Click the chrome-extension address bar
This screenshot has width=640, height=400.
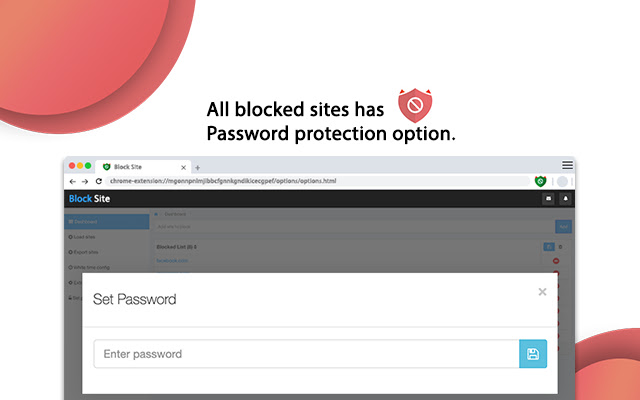[300, 181]
